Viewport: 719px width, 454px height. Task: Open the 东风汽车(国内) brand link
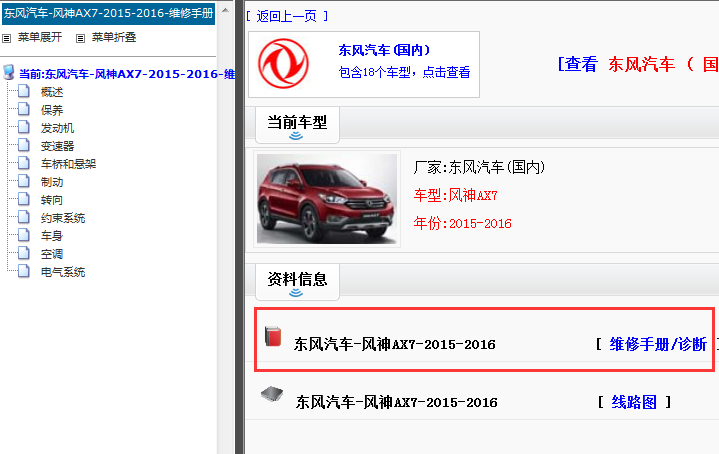[384, 50]
